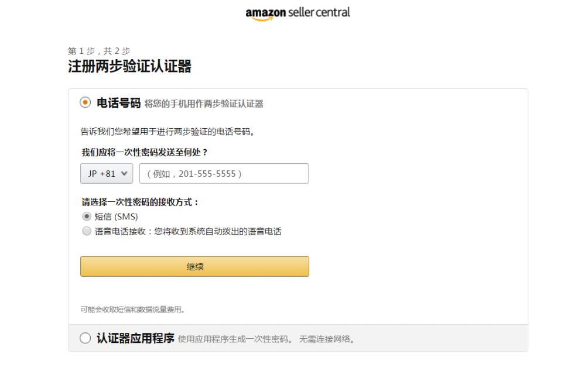Click the 注册两步验证认证器 page title

129,67
